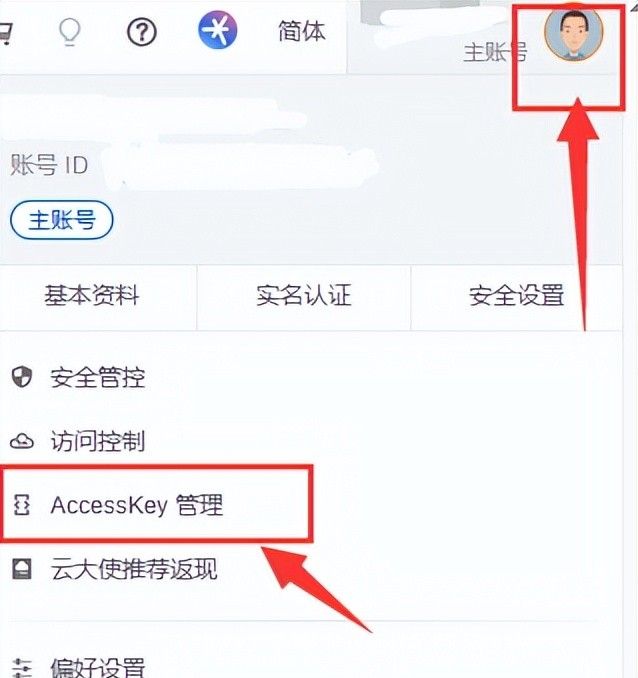638x678 pixels.
Task: Click the shopping cart icon
Action: point(4,32)
